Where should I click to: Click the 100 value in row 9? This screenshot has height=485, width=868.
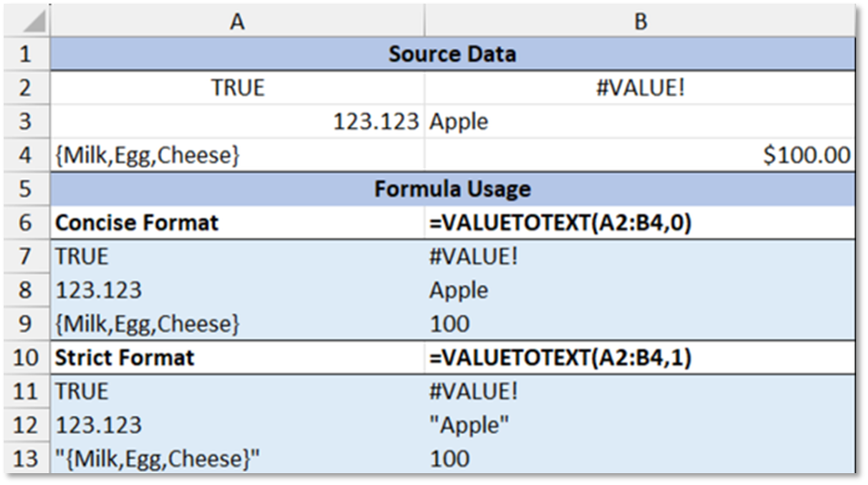tap(449, 324)
